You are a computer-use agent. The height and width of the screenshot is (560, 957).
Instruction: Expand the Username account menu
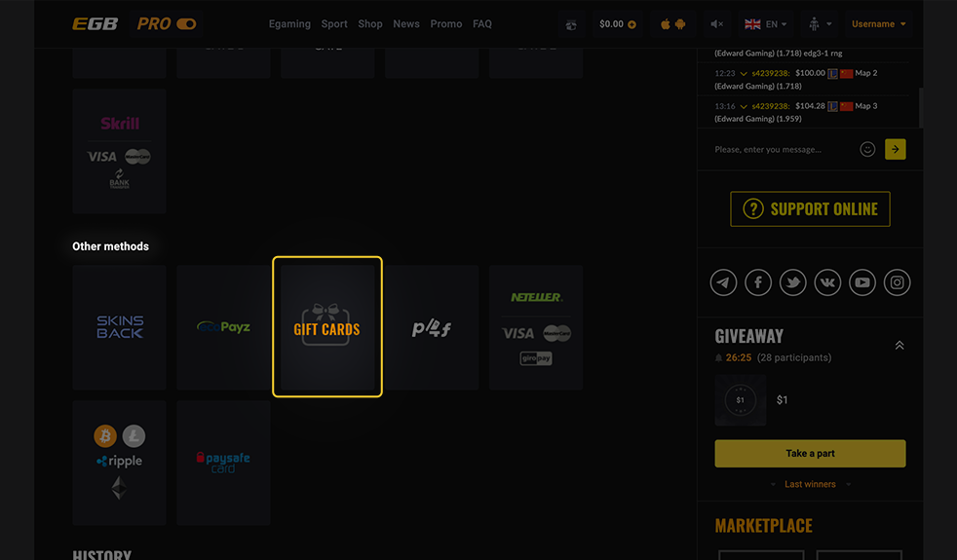[879, 24]
